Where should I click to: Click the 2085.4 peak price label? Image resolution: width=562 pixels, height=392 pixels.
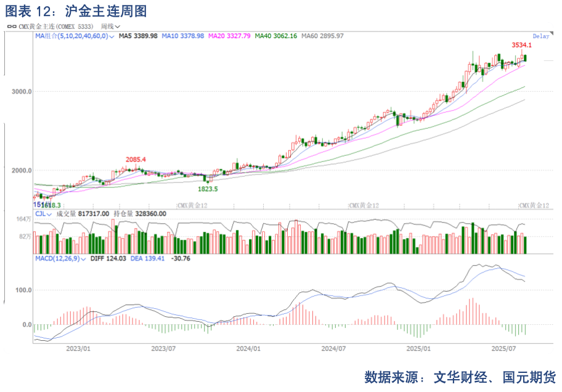(136, 160)
